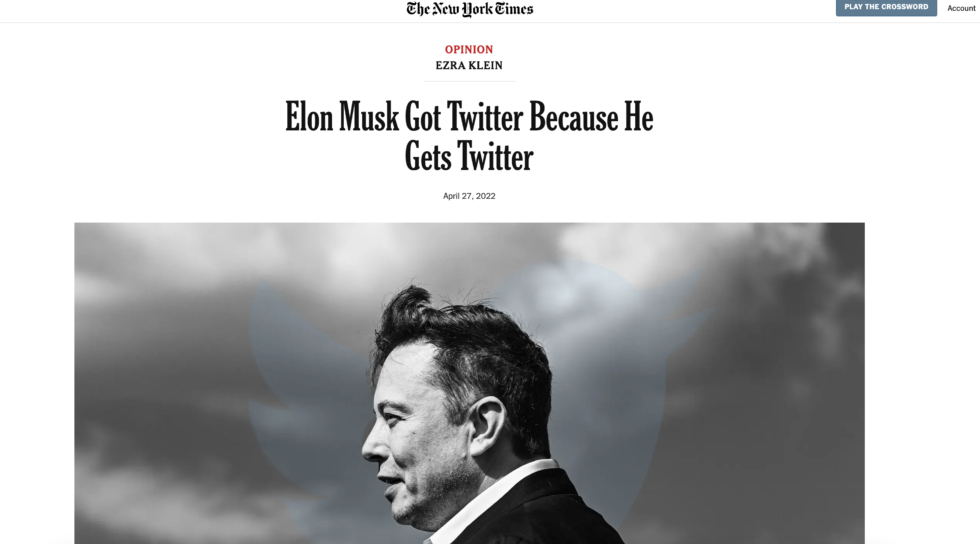The width and height of the screenshot is (980, 544).
Task: Click the "Gets Twitter" headline line
Action: [x=469, y=156]
